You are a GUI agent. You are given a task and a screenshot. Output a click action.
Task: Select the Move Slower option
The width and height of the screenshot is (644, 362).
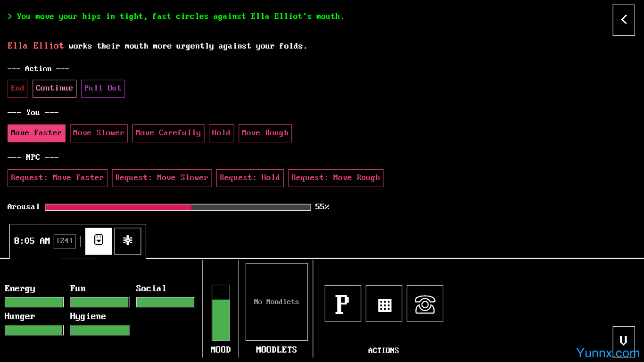pyautogui.click(x=99, y=133)
